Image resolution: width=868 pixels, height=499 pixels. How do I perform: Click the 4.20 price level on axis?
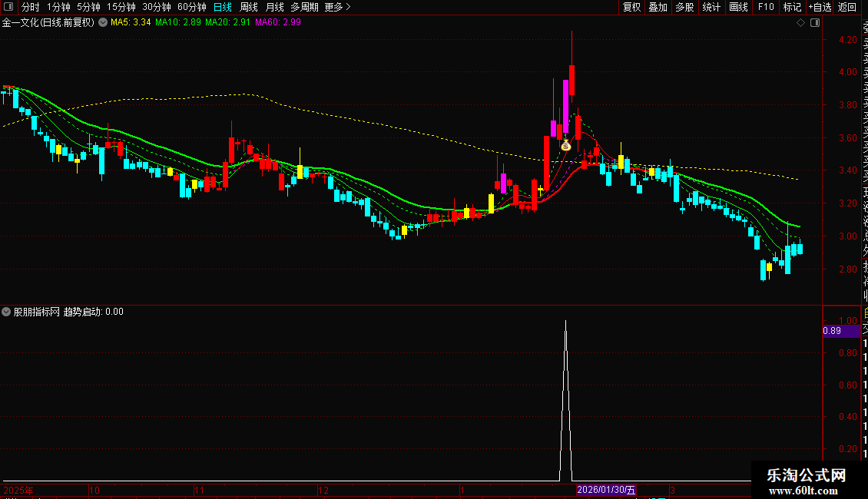848,40
